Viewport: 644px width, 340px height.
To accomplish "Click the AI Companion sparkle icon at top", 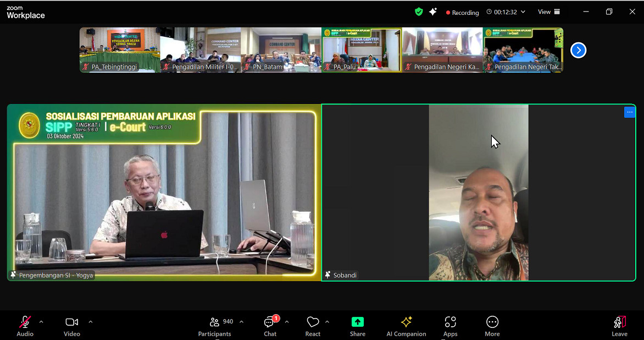I will pyautogui.click(x=433, y=12).
